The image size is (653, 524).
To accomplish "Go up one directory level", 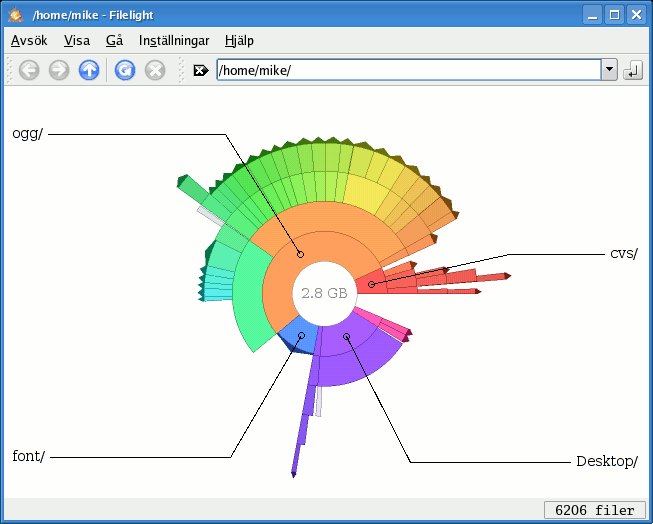I will coord(89,70).
